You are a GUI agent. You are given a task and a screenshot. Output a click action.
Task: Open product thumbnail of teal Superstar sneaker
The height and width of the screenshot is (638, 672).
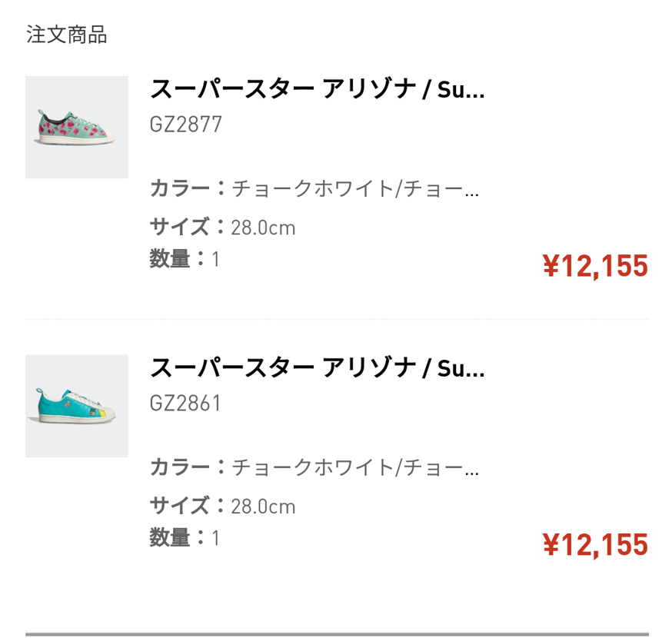[75, 403]
